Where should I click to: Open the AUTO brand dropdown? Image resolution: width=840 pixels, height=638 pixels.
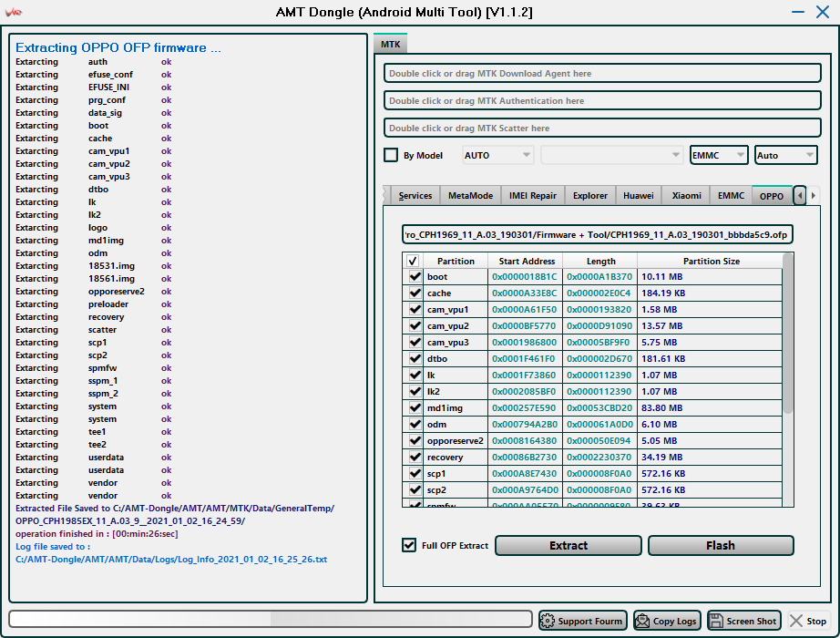coord(497,155)
